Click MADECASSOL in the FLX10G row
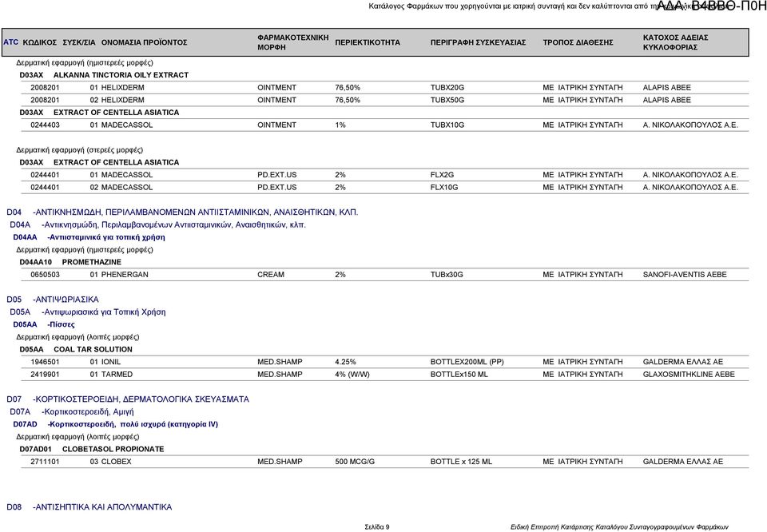767x532 pixels. click(x=127, y=187)
